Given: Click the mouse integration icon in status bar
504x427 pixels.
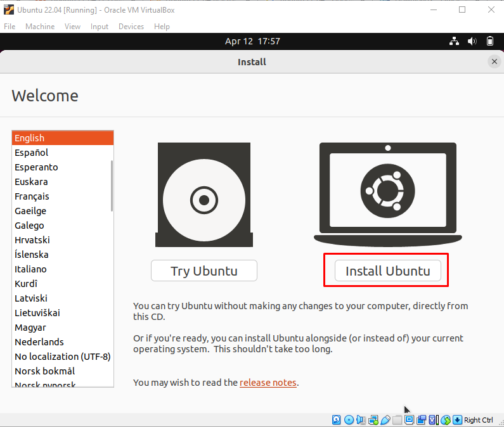Looking at the screenshot, I should (x=446, y=419).
